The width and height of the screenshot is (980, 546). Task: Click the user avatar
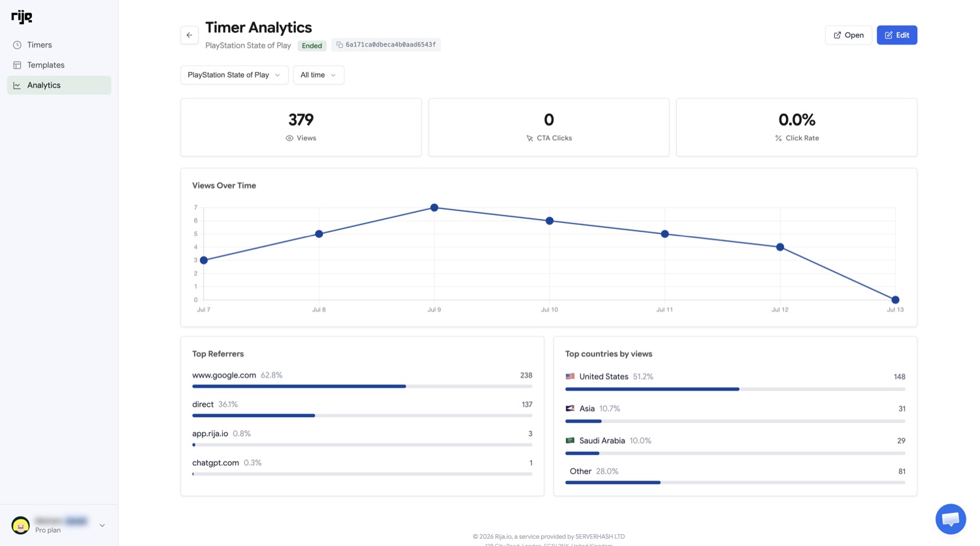pos(20,525)
